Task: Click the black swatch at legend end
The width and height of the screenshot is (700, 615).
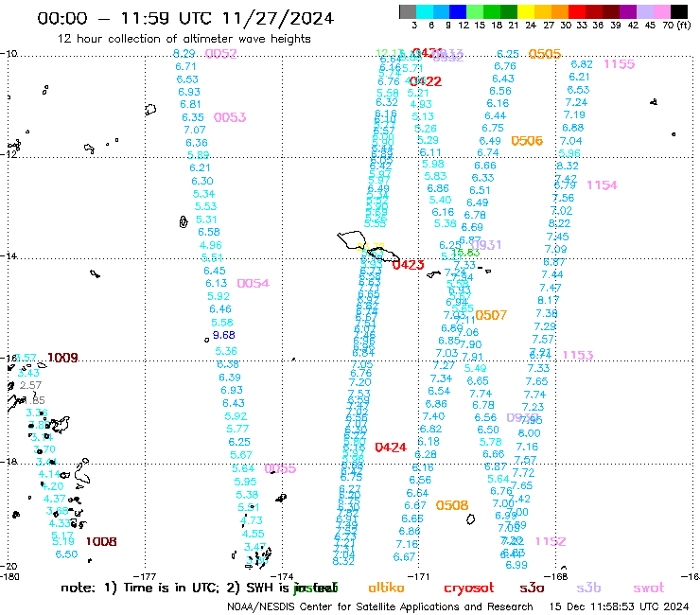Action: 679,11
